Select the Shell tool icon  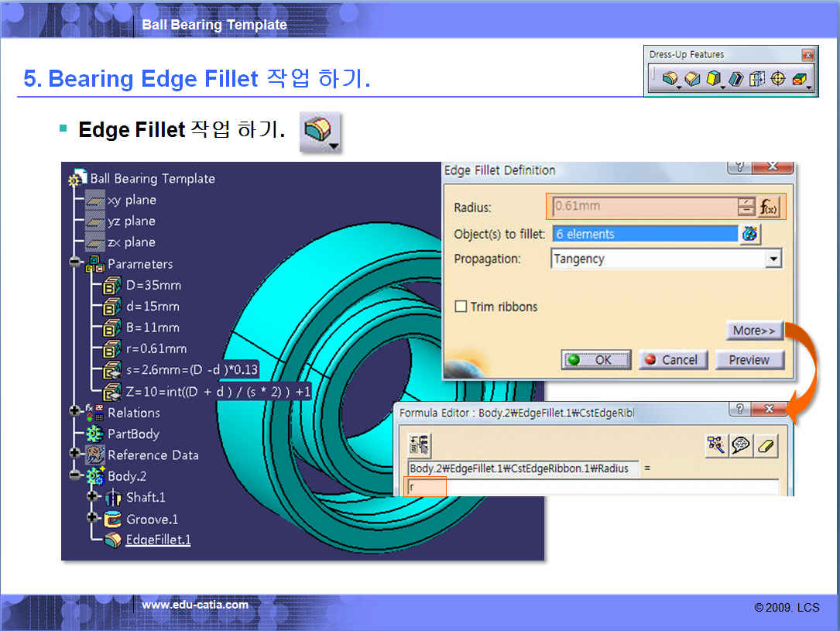click(x=736, y=78)
